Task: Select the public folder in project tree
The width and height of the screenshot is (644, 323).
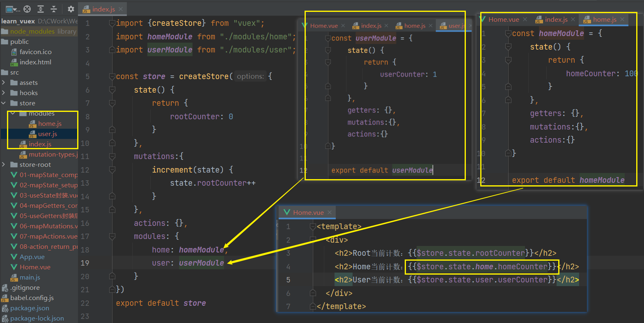Action: (x=15, y=42)
